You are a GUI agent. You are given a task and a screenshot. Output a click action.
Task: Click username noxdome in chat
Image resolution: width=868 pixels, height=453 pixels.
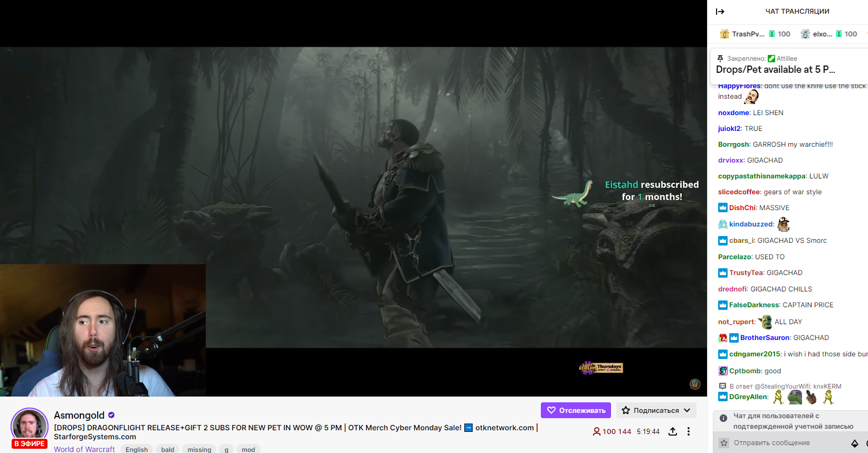click(x=733, y=112)
